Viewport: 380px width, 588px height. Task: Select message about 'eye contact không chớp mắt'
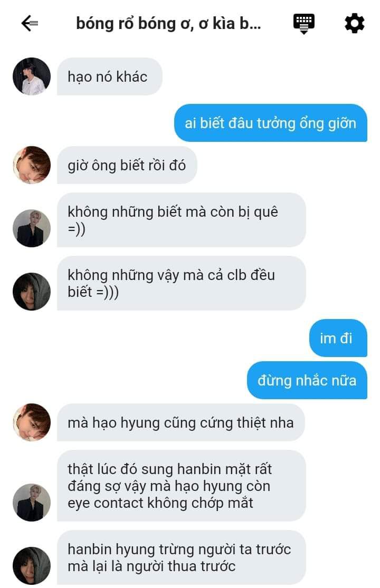(181, 486)
